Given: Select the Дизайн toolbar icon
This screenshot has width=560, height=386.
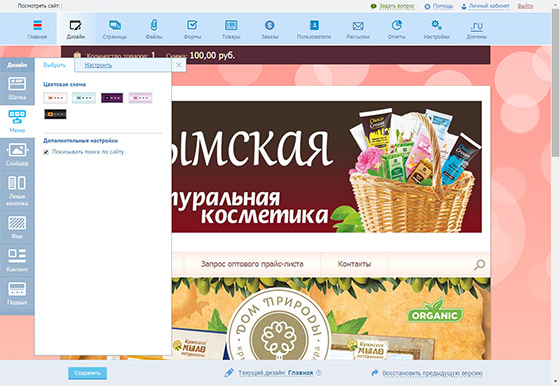Looking at the screenshot, I should pos(76,29).
